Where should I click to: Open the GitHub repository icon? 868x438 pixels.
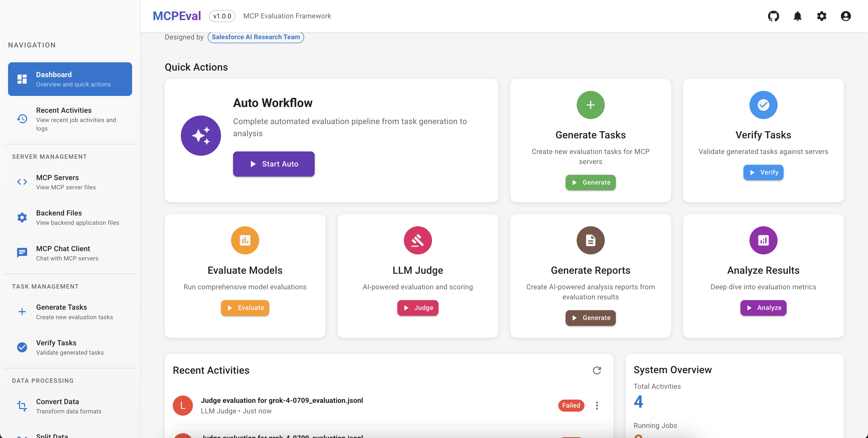click(773, 16)
